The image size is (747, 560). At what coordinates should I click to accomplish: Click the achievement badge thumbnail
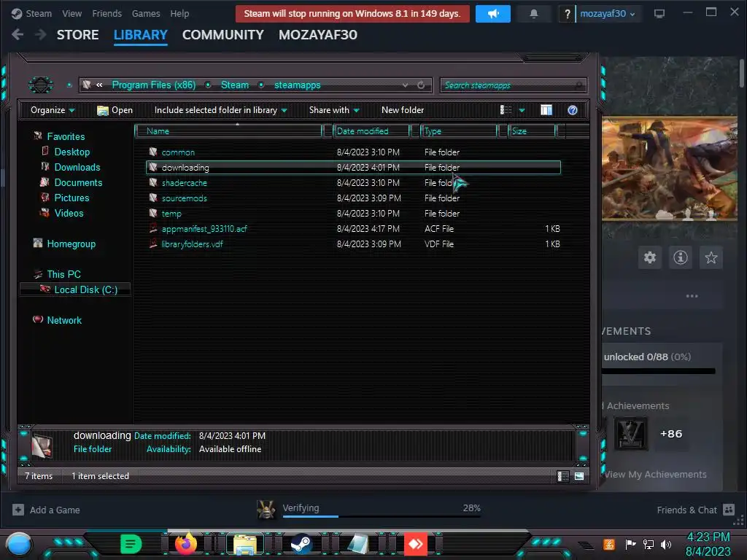630,433
